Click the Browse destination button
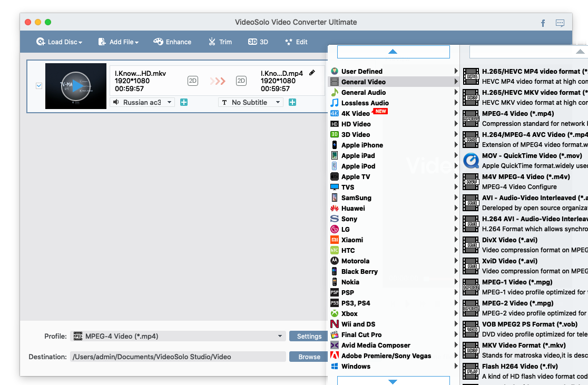Image resolution: width=588 pixels, height=385 pixels. pos(309,357)
